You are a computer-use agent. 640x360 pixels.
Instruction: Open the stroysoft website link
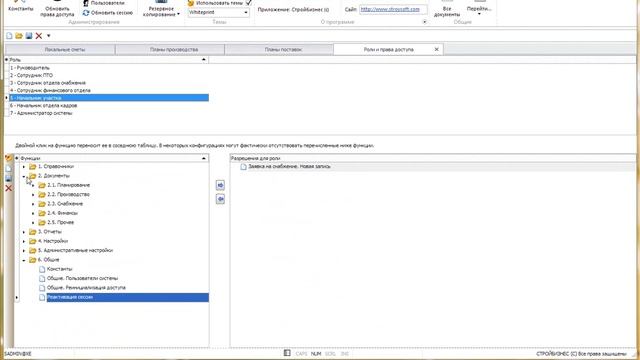point(390,9)
